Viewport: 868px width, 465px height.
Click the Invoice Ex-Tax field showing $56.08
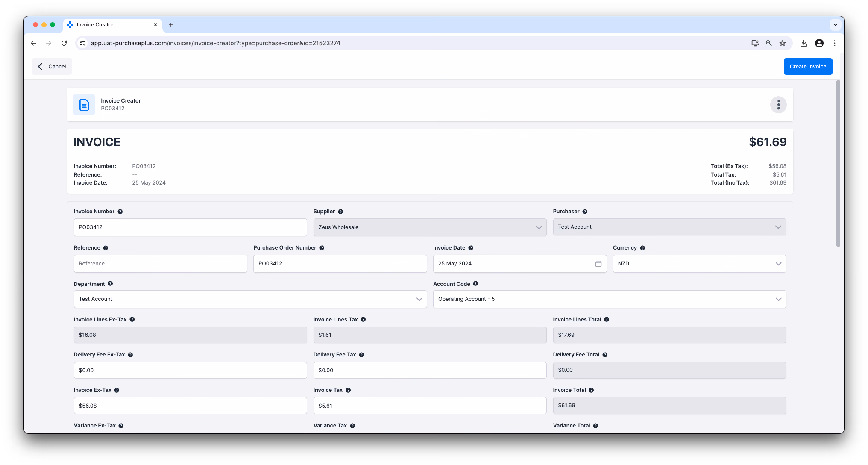click(x=190, y=406)
